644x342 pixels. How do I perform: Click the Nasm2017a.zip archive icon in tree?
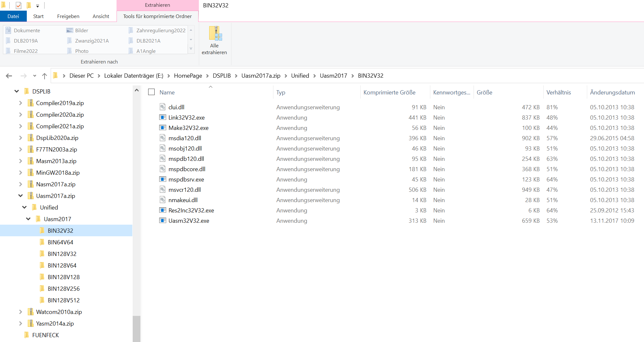click(31, 184)
